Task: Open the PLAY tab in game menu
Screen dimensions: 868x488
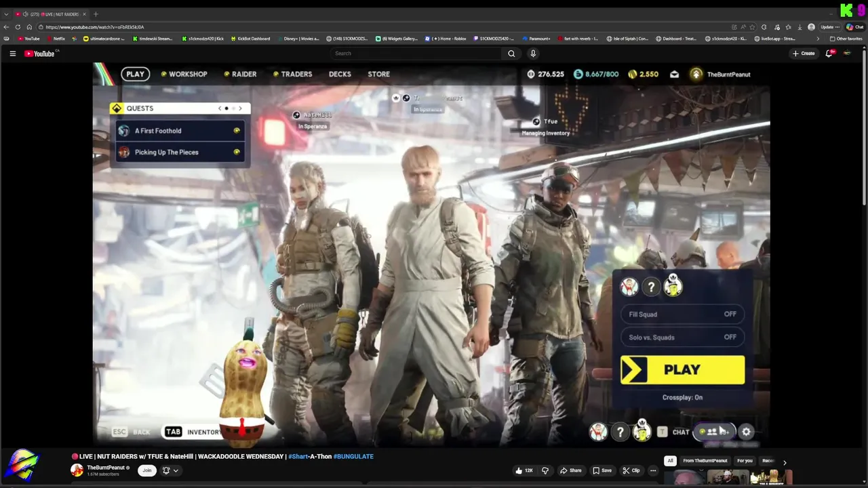Action: click(136, 75)
